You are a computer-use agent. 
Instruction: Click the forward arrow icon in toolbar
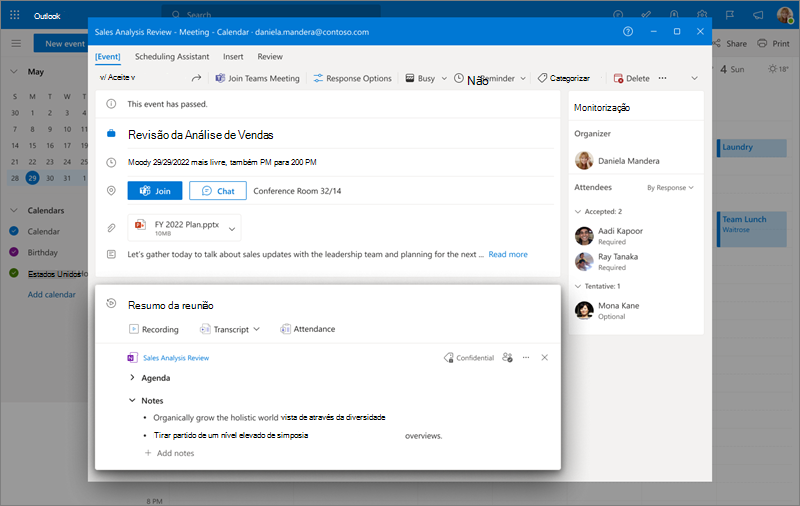pyautogui.click(x=196, y=78)
